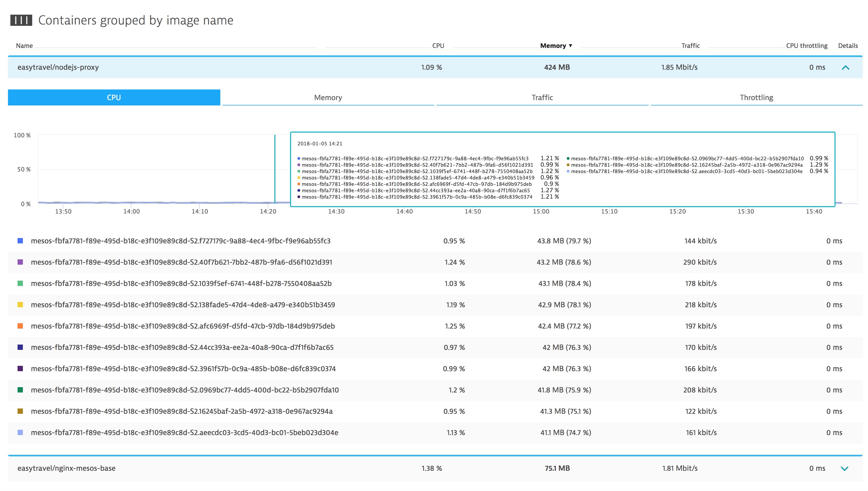Click the 43.8 MB (79.7 %) memory cell
868x491 pixels.
(x=564, y=241)
